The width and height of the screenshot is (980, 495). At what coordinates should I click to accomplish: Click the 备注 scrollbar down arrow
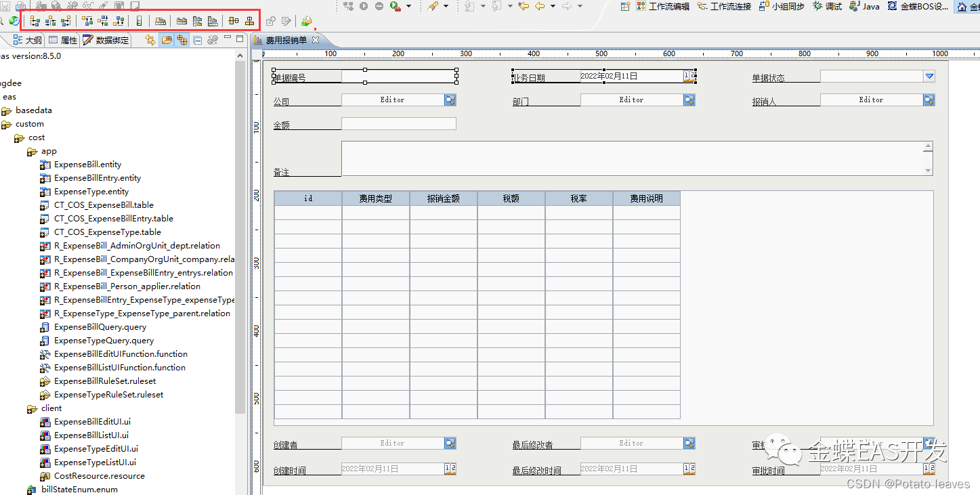(x=929, y=171)
